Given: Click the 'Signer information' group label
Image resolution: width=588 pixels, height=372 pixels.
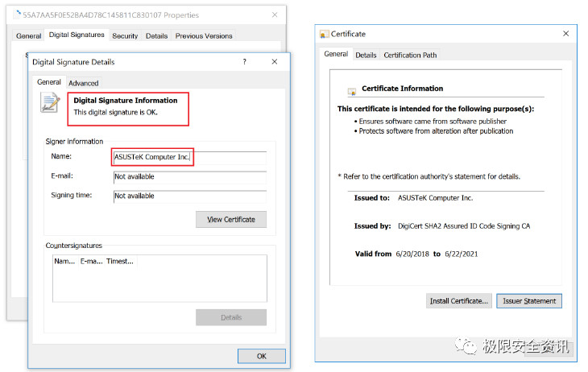Looking at the screenshot, I should 74,142.
